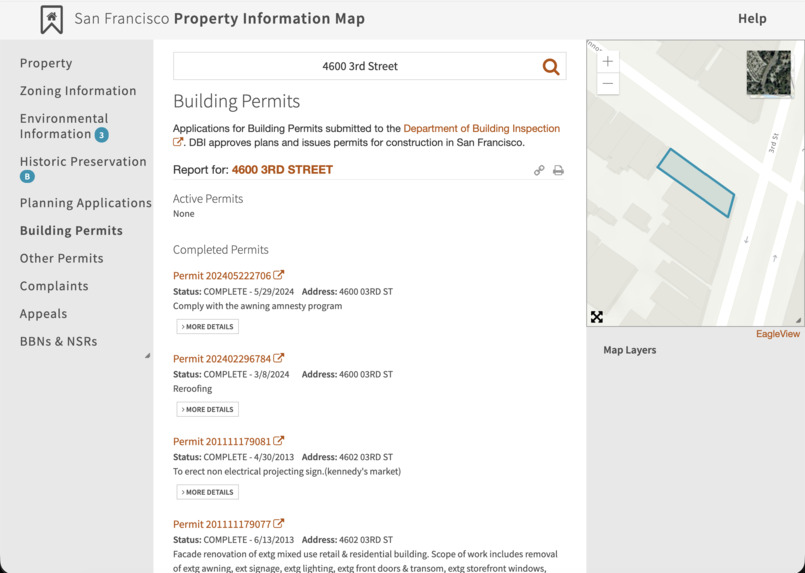Click the 4600 3RD STREET report address

pos(282,170)
